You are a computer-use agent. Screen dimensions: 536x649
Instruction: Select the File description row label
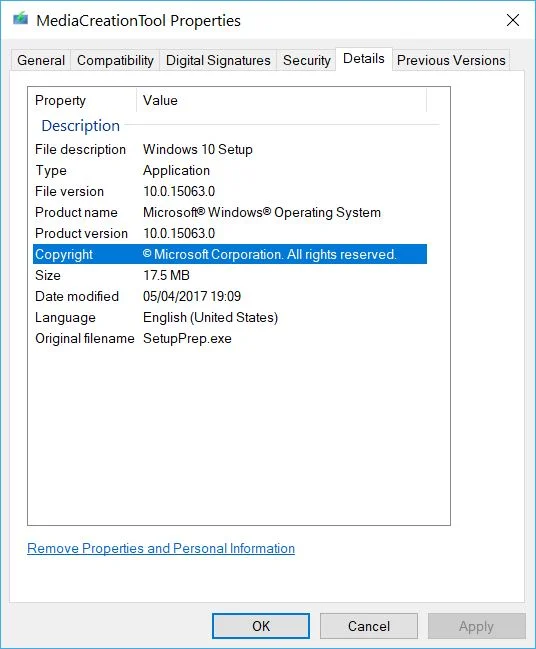click(80, 149)
